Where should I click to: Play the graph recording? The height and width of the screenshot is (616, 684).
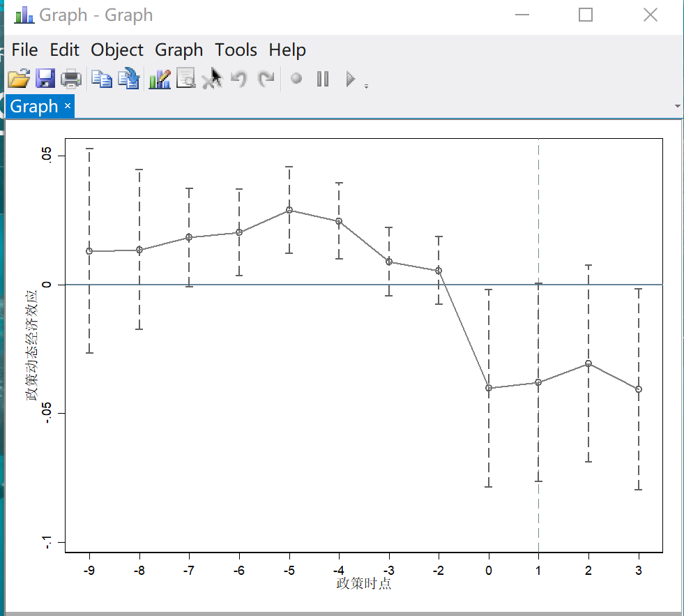click(x=350, y=79)
